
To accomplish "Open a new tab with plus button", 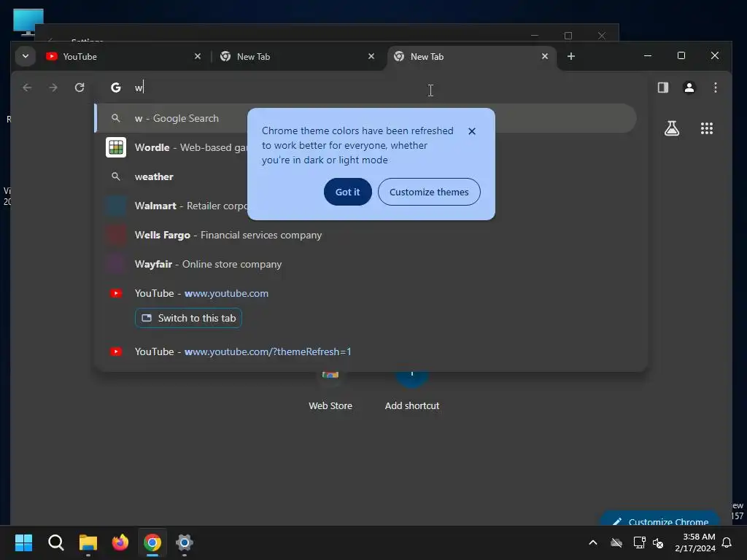I will click(570, 56).
